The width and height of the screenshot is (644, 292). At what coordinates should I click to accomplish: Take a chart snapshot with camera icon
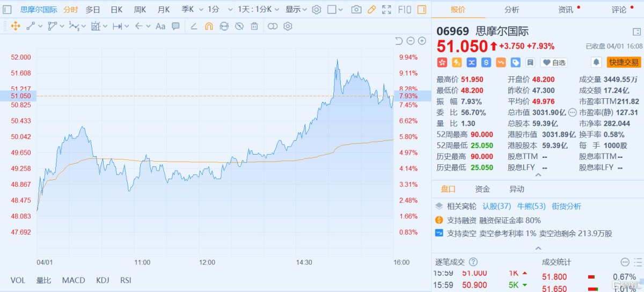(x=356, y=9)
